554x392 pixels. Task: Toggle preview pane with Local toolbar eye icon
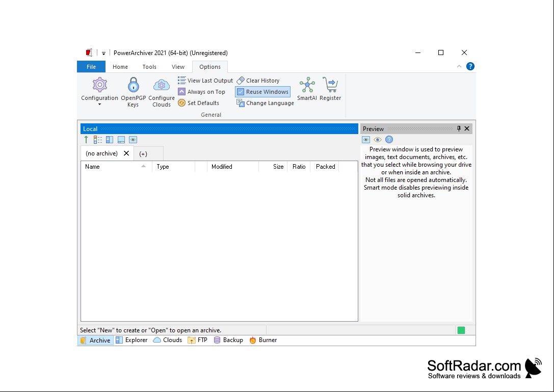133,140
